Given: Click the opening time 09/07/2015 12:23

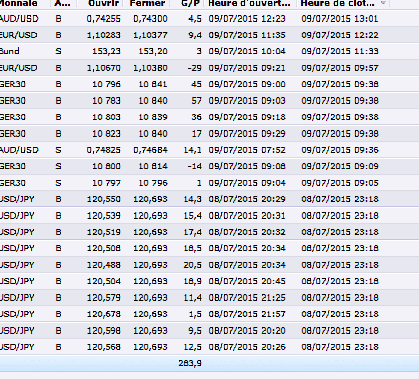Looking at the screenshot, I should coord(247,19).
